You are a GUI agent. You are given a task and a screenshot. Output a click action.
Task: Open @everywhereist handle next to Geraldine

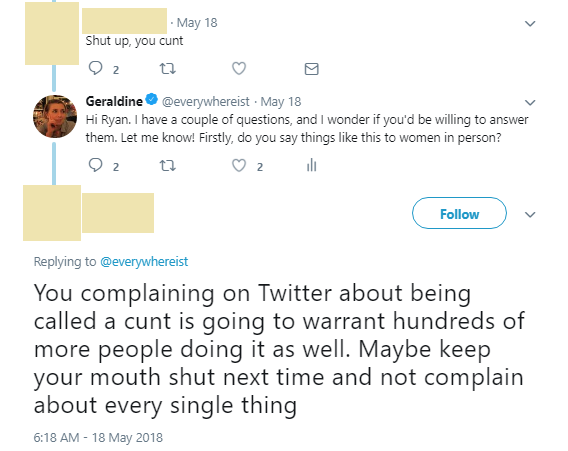pos(205,101)
